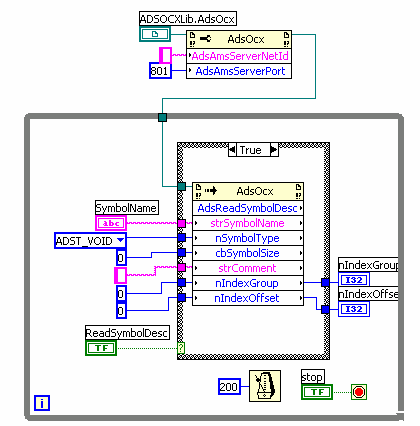Click the strSymbolName pink input tunnel
420x426 pixels.
point(181,223)
